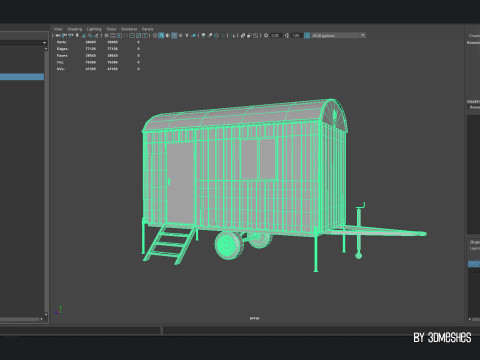The width and height of the screenshot is (480, 360).
Task: Toggle the Film Gate display
Action: pos(113,35)
